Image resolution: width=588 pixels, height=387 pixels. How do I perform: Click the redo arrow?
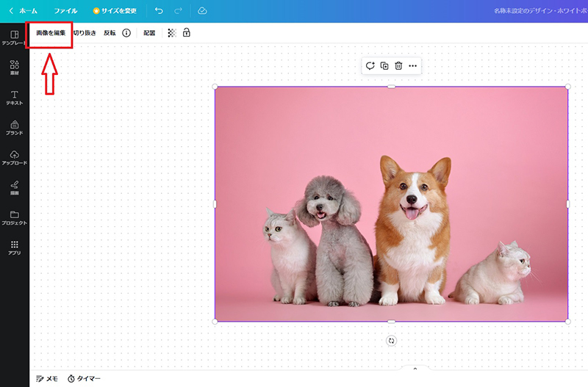178,11
